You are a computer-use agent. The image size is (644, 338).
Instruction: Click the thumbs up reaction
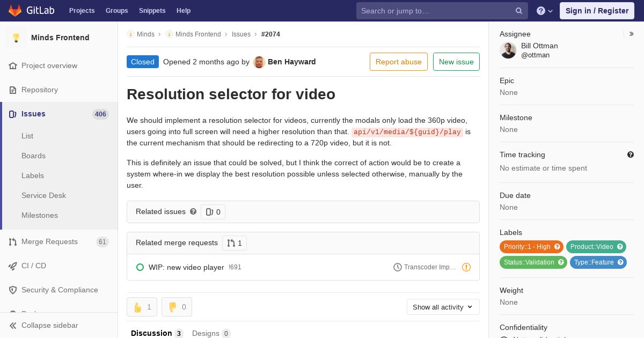click(x=142, y=307)
